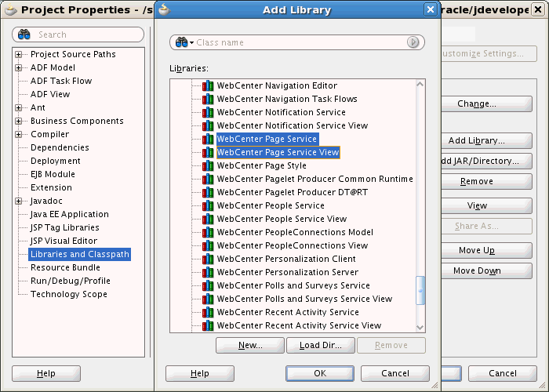Viewport: 549px width, 392px height.
Task: Select Extension in properties tree
Action: (51, 187)
